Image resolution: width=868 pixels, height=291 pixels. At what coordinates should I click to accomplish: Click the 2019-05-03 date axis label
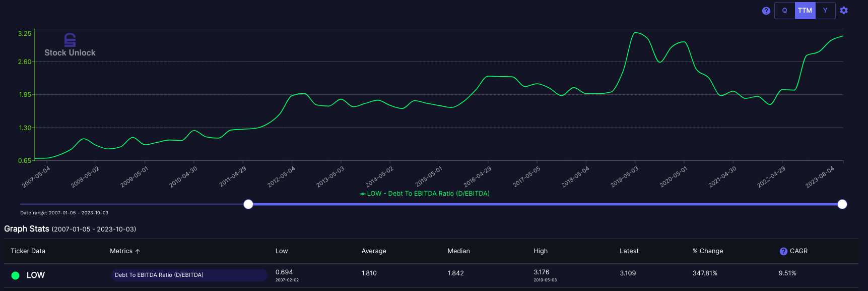coord(625,177)
